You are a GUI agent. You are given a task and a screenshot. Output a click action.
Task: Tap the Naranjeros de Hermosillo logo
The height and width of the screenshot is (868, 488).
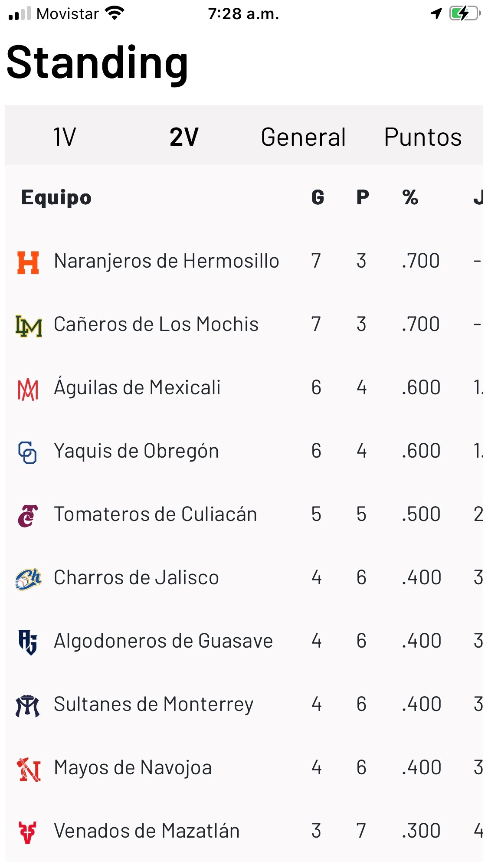point(28,262)
